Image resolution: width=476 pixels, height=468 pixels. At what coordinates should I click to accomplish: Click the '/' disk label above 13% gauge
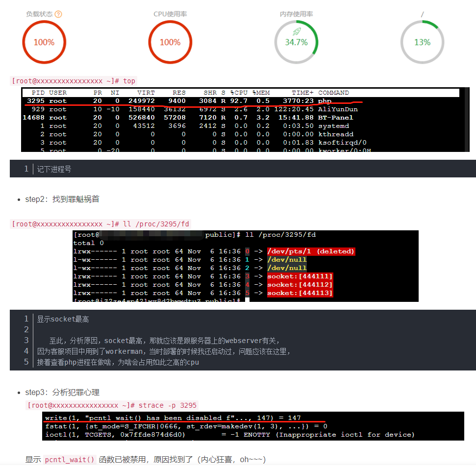click(x=422, y=14)
